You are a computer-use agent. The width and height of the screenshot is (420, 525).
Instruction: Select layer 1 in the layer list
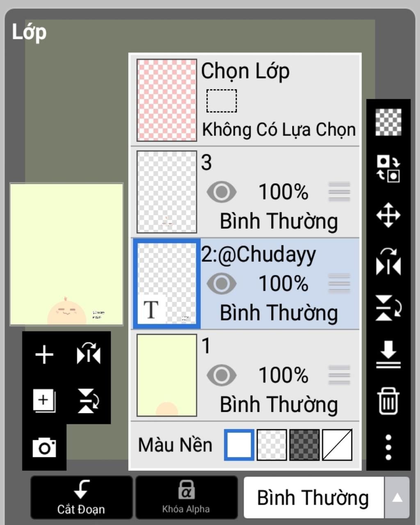[245, 375]
